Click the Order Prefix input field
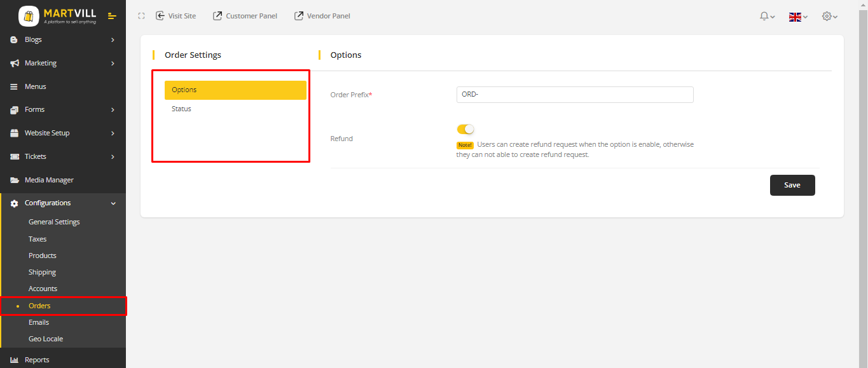The image size is (868, 368). pos(574,95)
